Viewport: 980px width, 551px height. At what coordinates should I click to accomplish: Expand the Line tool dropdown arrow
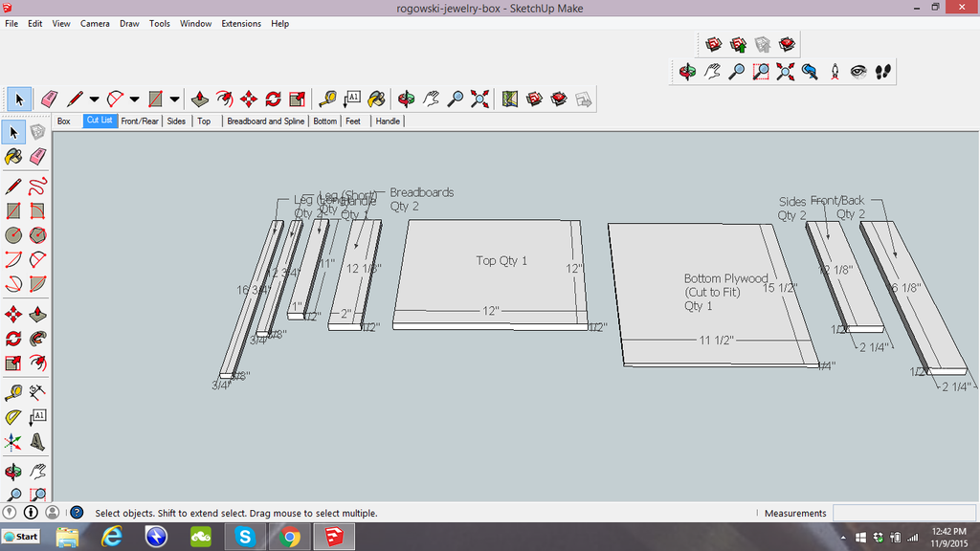[94, 99]
